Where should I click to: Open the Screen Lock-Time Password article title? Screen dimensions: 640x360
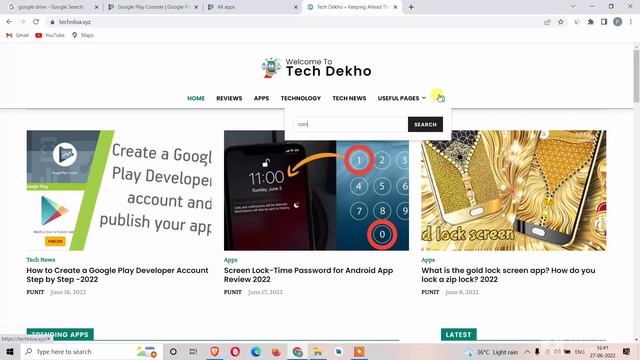(x=308, y=275)
